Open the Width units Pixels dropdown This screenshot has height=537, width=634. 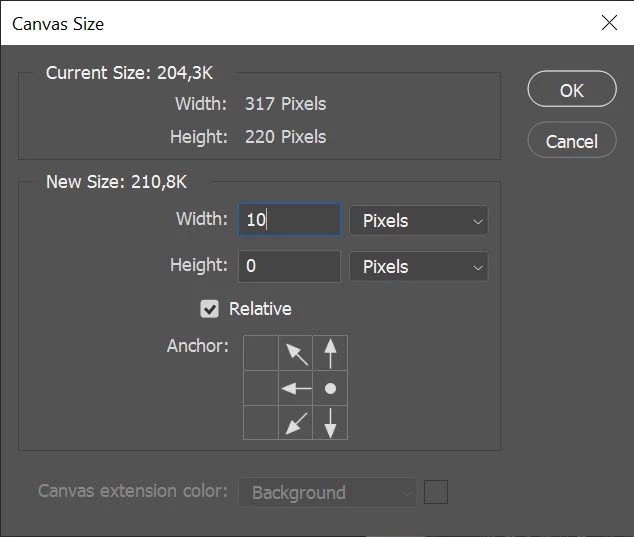[x=418, y=221]
